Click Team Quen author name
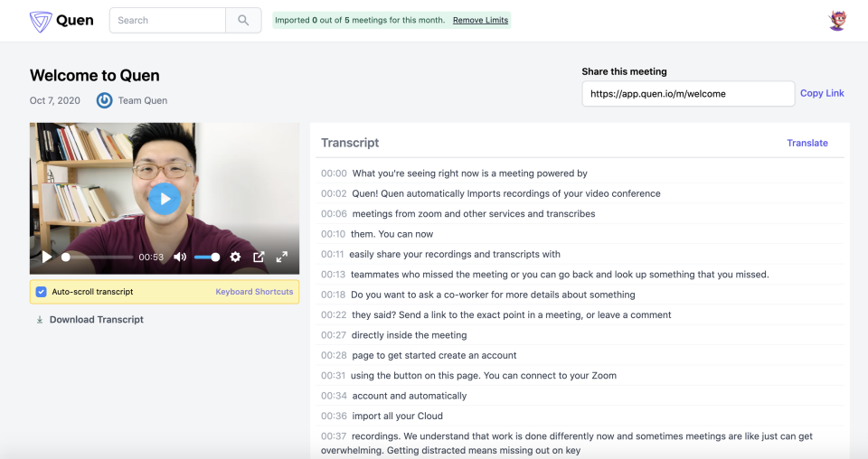This screenshot has width=868, height=459. click(142, 100)
